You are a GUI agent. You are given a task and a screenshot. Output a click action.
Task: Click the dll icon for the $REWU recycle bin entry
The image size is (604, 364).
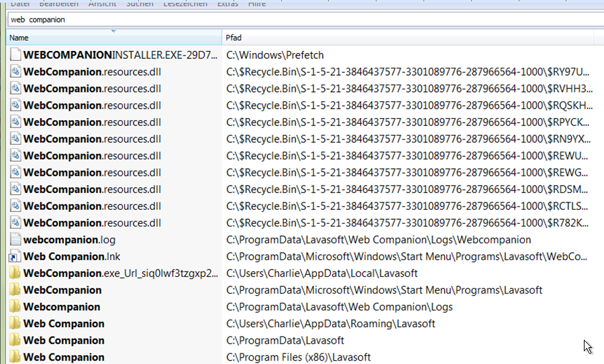[x=15, y=156]
